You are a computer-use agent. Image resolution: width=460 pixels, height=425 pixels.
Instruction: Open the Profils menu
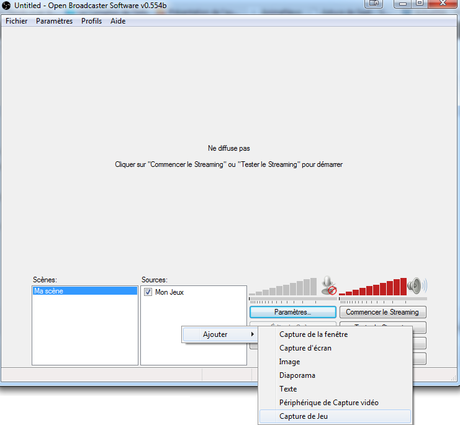tap(91, 21)
